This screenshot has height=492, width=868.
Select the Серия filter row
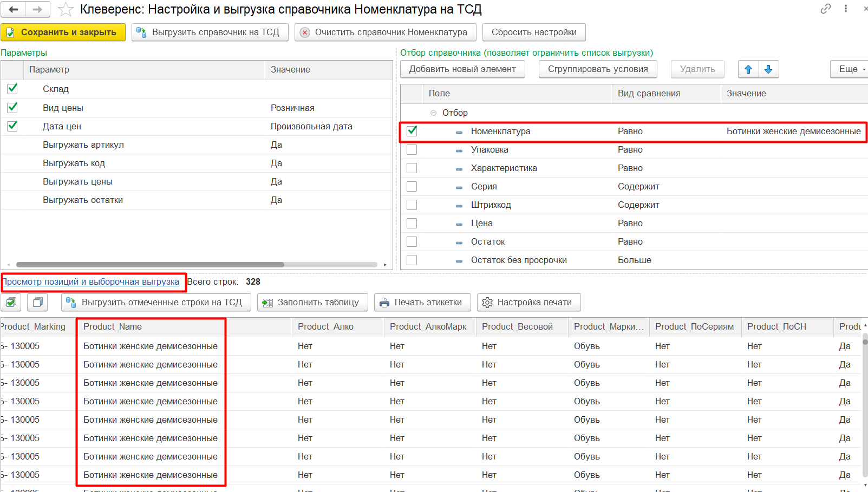(x=634, y=186)
